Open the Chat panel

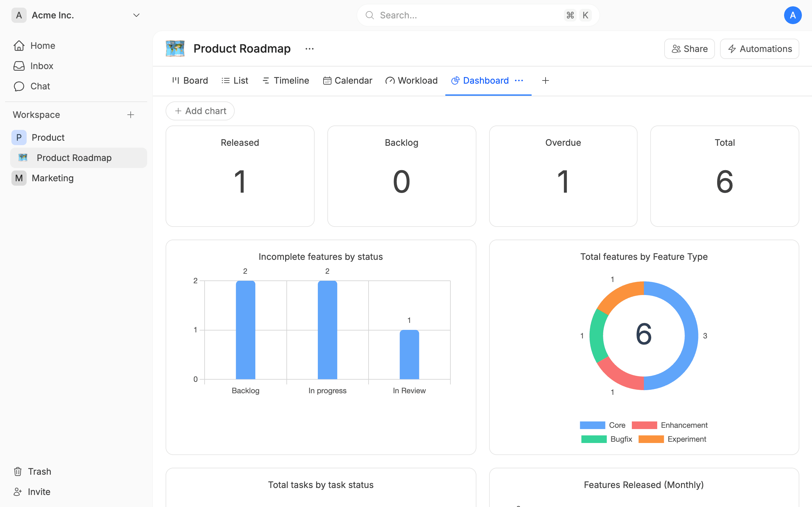point(40,86)
